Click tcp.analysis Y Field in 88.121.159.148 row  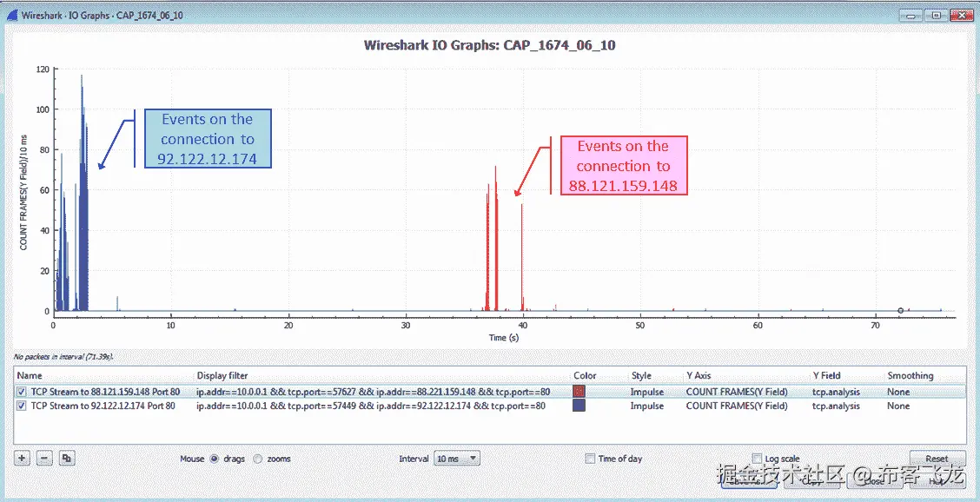point(836,392)
